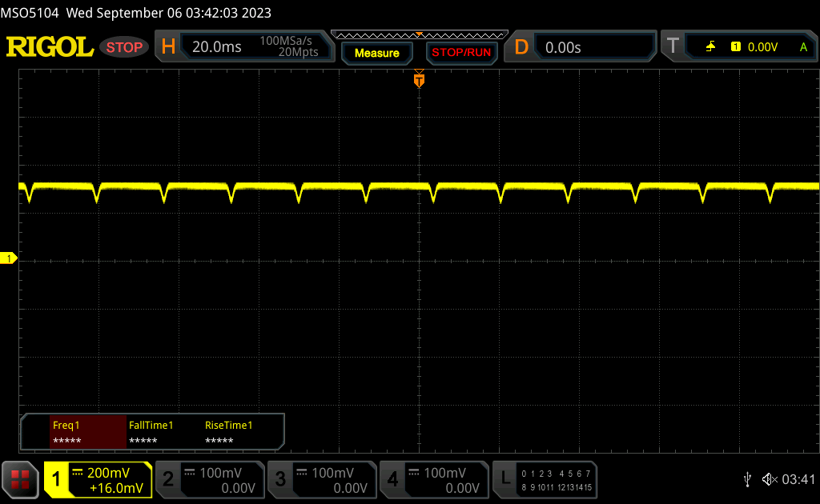Click the 0.00V trigger level value
The height and width of the screenshot is (504, 820).
click(x=763, y=47)
